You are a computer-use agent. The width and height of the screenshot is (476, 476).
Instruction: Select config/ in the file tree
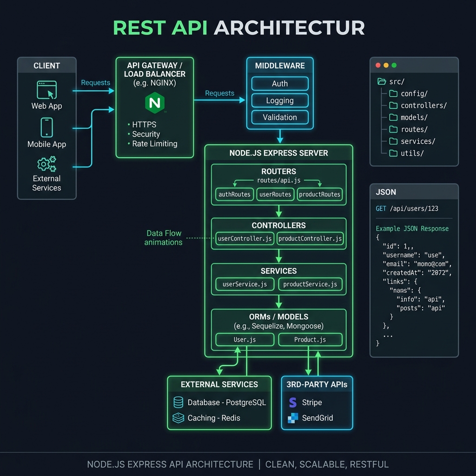pos(409,93)
